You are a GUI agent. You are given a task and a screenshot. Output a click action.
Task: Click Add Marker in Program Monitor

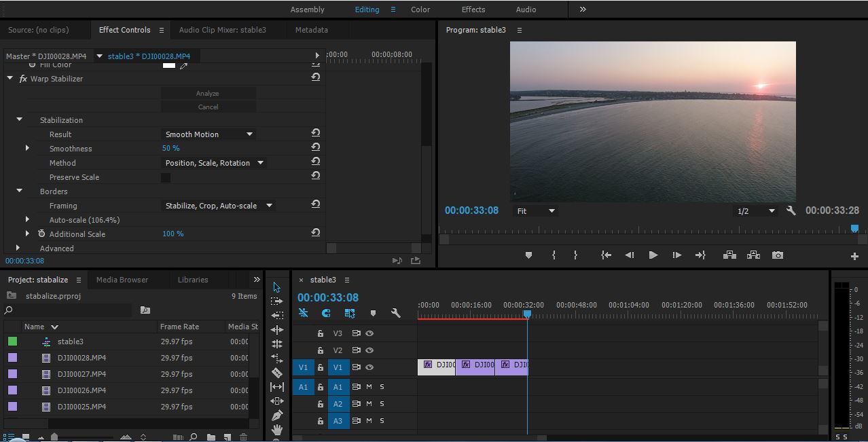click(x=528, y=255)
